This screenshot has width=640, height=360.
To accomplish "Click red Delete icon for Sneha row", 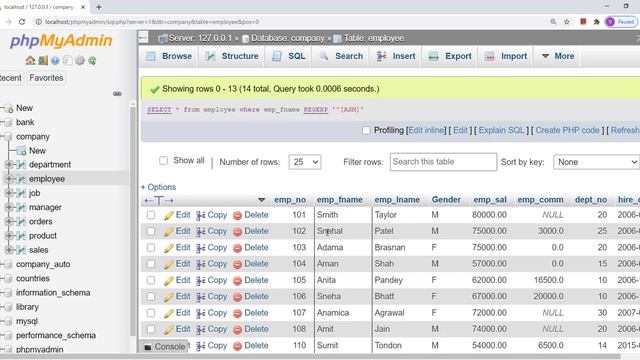I will 237,297.
